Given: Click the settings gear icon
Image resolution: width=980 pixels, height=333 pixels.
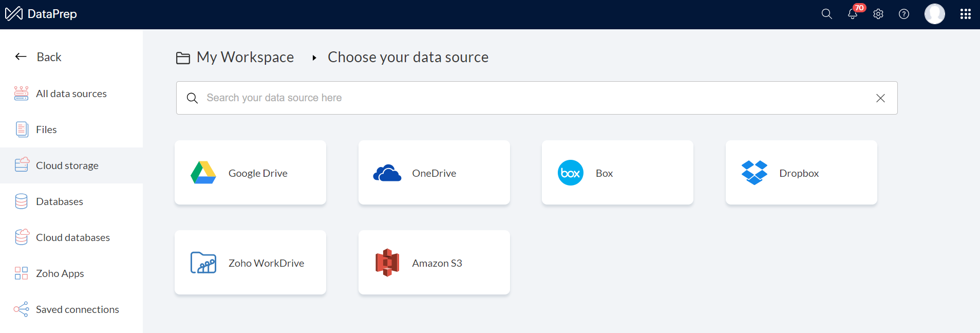Looking at the screenshot, I should (x=878, y=14).
